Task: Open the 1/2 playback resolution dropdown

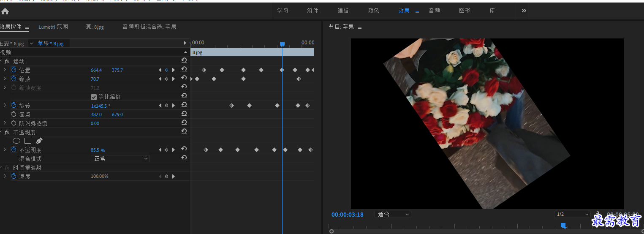Action: tap(572, 215)
